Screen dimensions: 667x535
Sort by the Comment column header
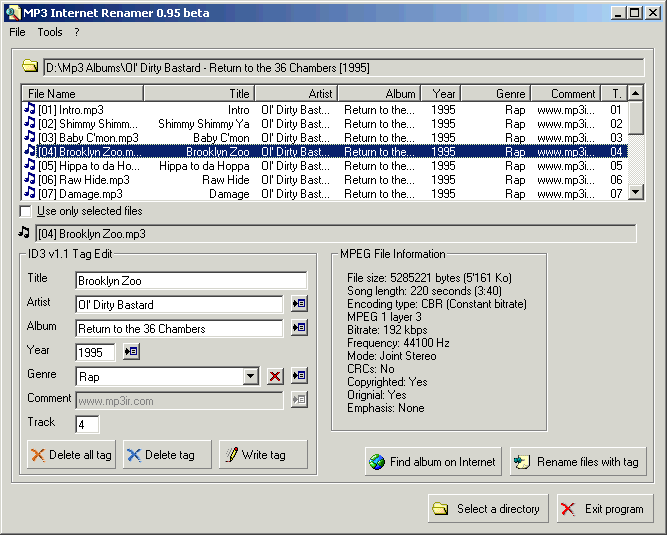pyautogui.click(x=566, y=94)
